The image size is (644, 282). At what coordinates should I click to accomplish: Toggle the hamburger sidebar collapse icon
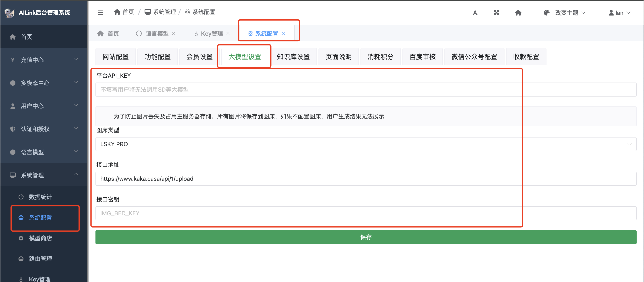tap(100, 13)
